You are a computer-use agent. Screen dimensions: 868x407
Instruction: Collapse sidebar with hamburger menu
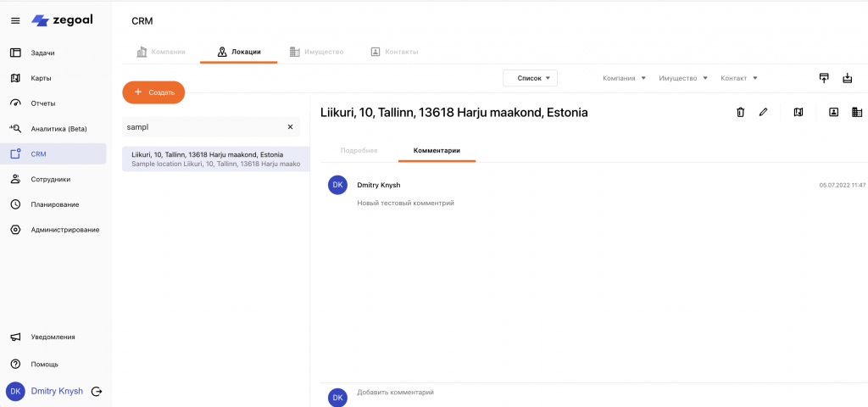(x=15, y=20)
